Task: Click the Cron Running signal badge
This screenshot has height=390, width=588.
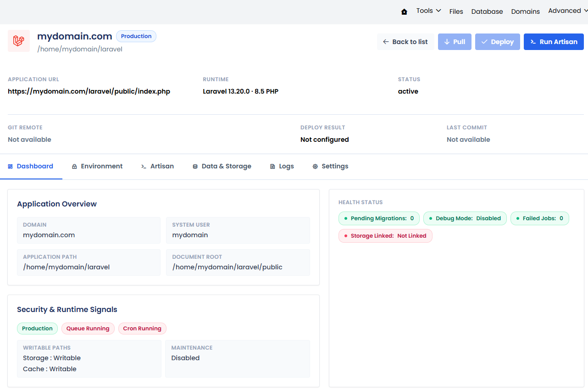Action: (142, 329)
